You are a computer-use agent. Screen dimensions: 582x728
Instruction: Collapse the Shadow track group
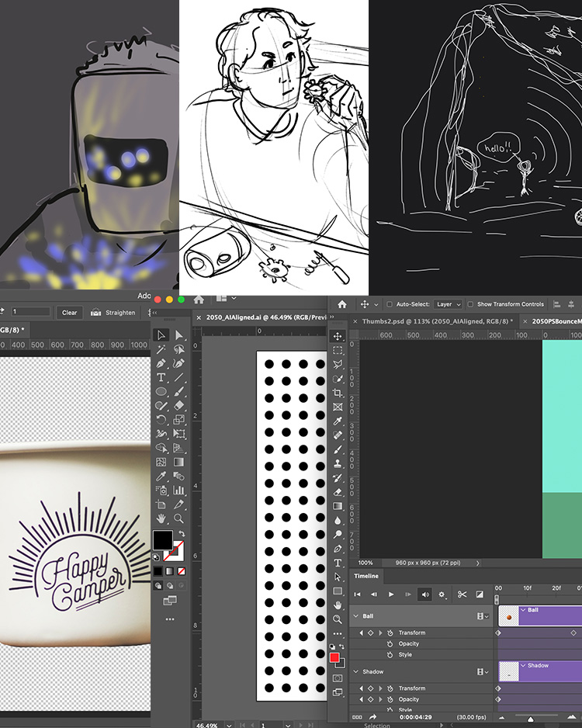[356, 671]
